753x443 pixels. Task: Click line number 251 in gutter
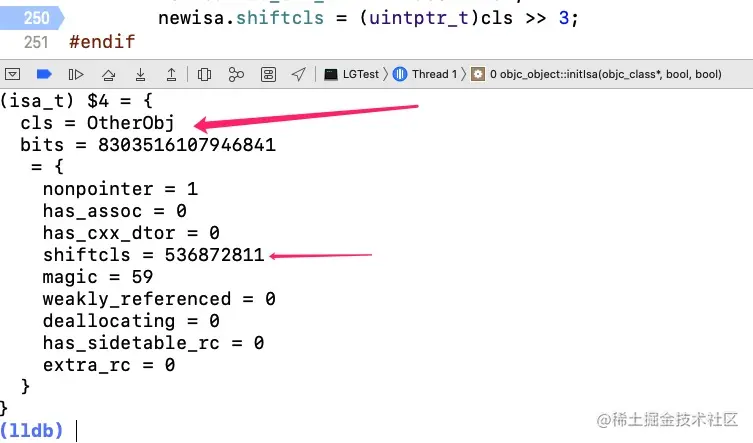pos(36,42)
